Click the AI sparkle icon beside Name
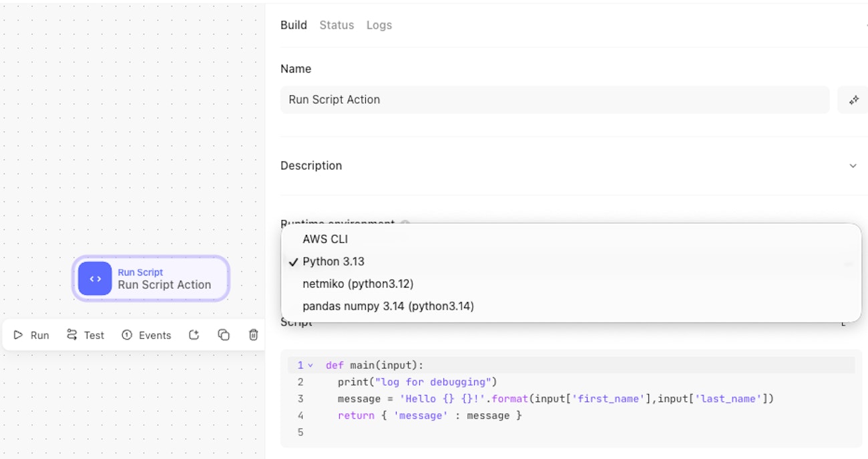The height and width of the screenshot is (459, 868). click(853, 100)
